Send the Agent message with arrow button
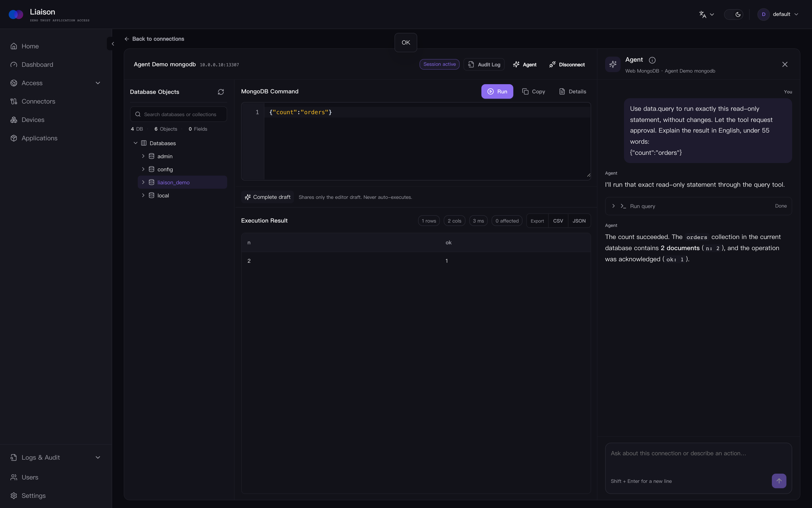This screenshot has height=508, width=812. click(x=779, y=481)
